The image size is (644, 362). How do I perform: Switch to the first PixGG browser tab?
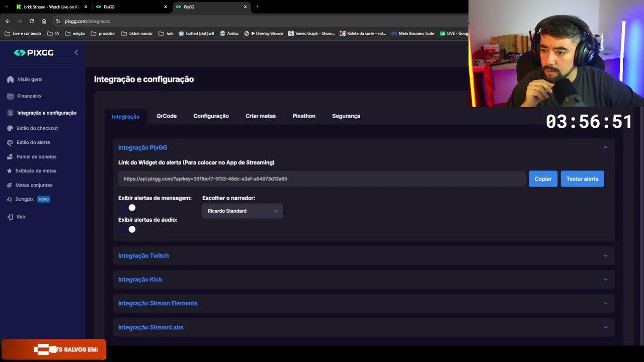click(131, 7)
